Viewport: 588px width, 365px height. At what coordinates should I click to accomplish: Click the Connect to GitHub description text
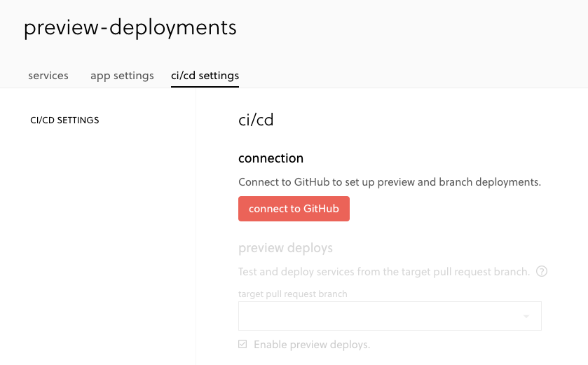pyautogui.click(x=390, y=182)
